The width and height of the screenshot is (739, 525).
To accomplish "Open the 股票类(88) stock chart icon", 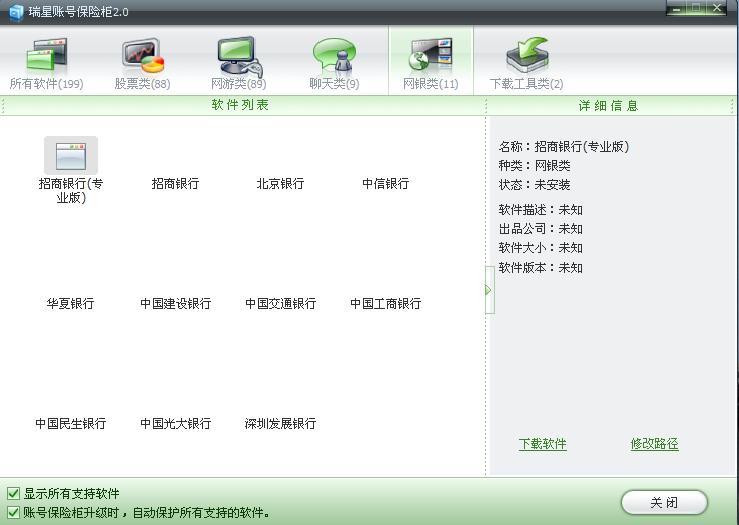I will coord(143,56).
